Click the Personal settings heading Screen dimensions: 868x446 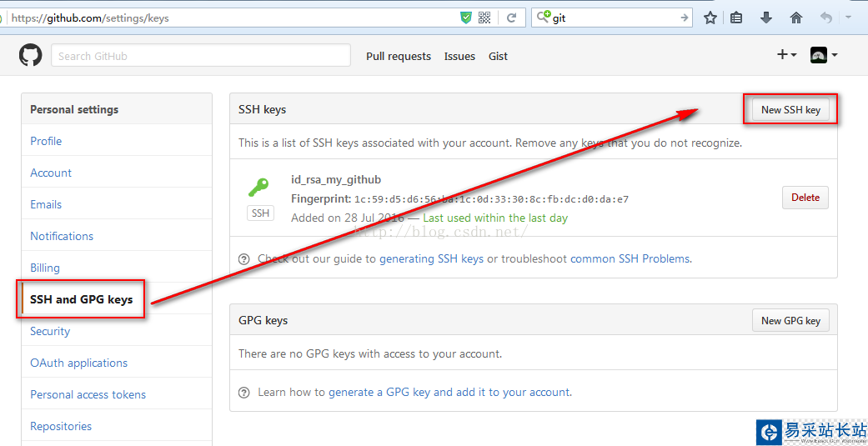pyautogui.click(x=74, y=109)
